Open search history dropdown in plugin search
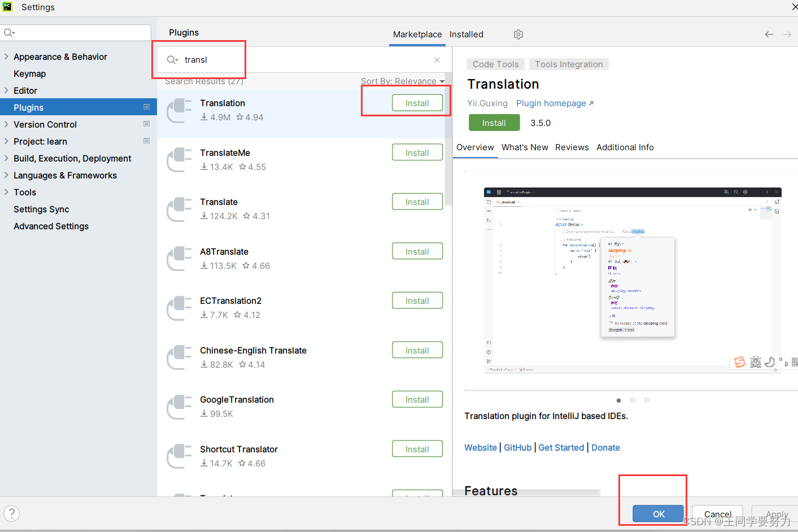 pos(177,60)
